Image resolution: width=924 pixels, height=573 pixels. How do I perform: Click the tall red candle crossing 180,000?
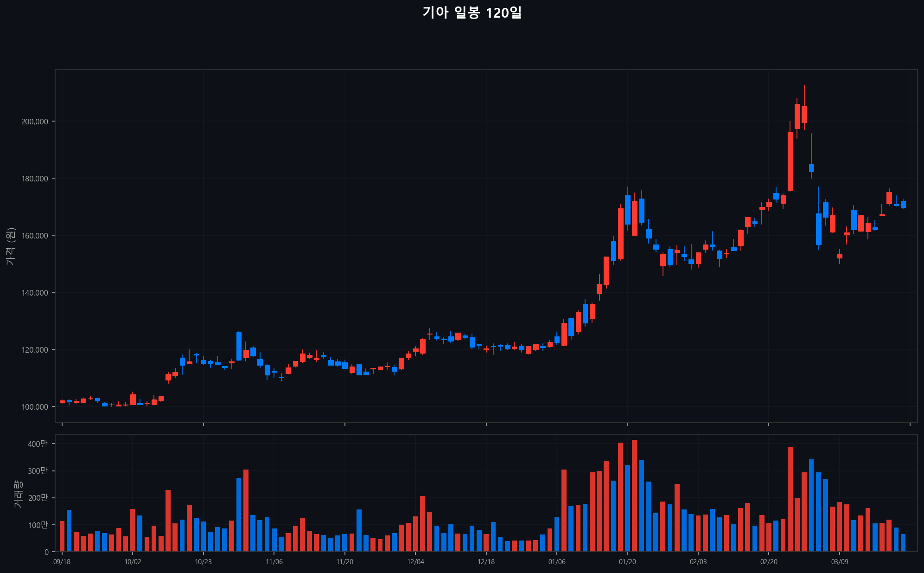point(790,161)
